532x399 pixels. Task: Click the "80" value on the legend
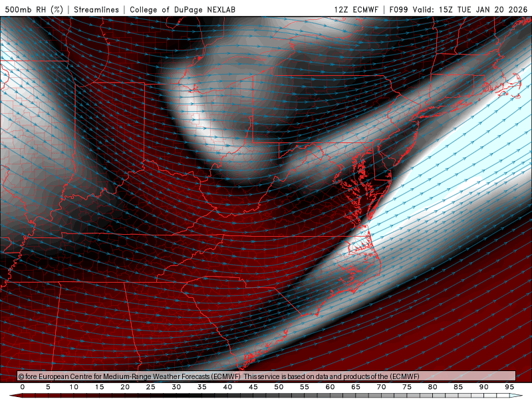[x=433, y=387]
